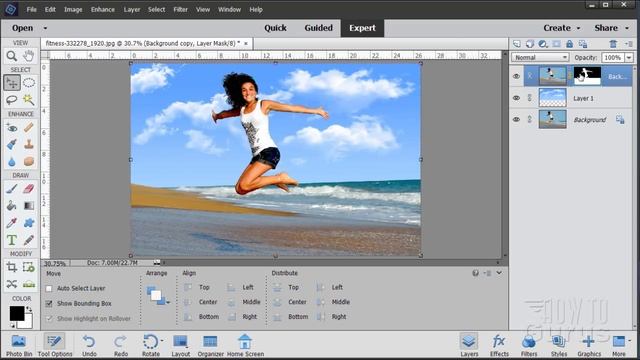Viewport: 640px width, 360px height.
Task: Select the Eraser tool
Action: pos(29,189)
